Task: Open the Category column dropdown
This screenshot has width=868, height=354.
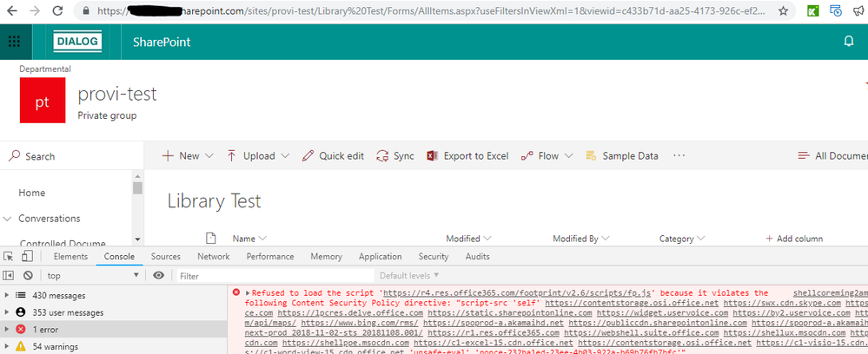Action: click(x=682, y=239)
